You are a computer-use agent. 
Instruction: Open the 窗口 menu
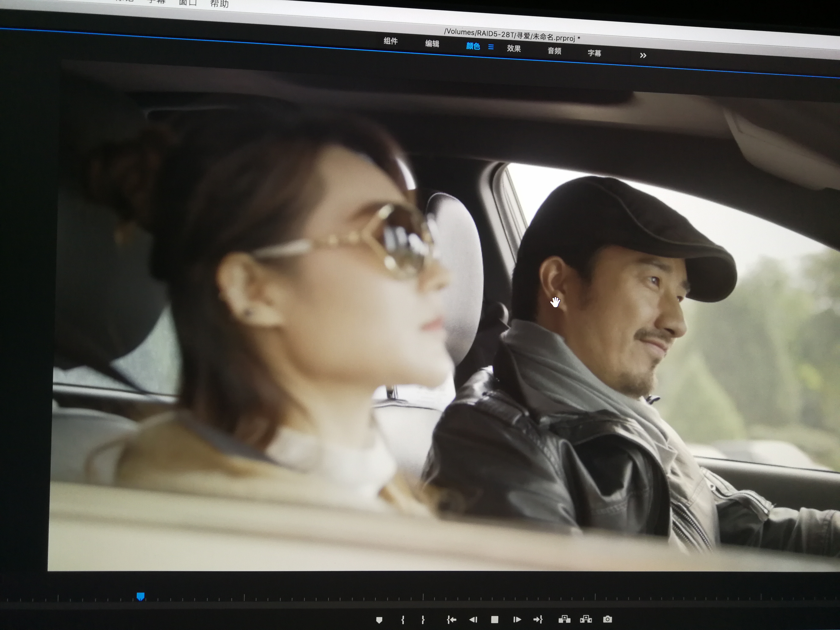pyautogui.click(x=188, y=3)
